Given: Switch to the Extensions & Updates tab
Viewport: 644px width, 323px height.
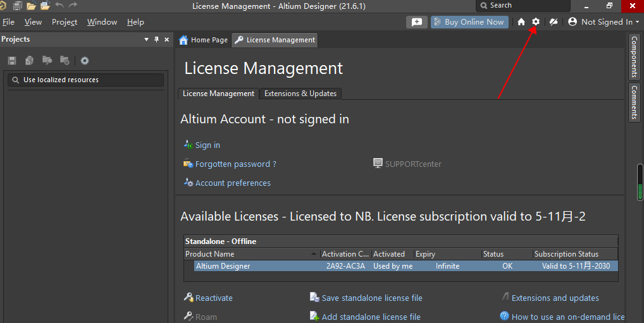Looking at the screenshot, I should point(300,94).
